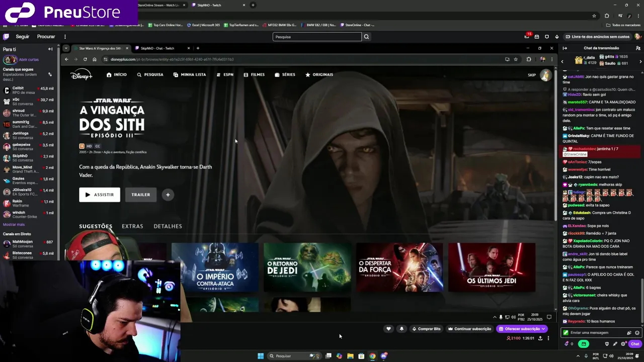Open Twitch notifications inbox with 15 badge
The image size is (644, 362).
(527, 37)
